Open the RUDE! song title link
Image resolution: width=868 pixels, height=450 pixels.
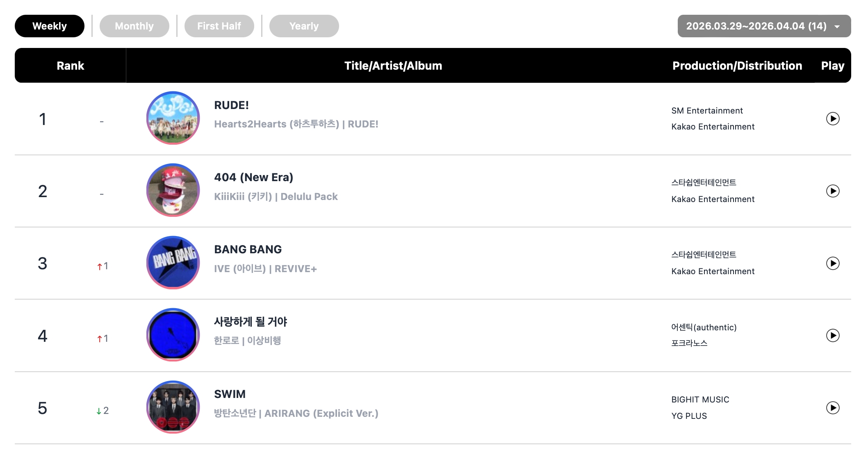(x=231, y=105)
